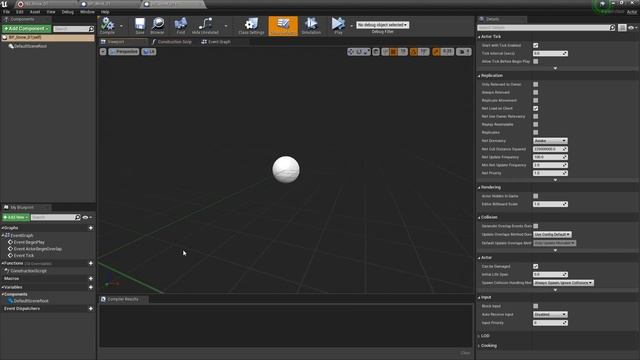
Task: Open the Edit menu
Action: 20,12
